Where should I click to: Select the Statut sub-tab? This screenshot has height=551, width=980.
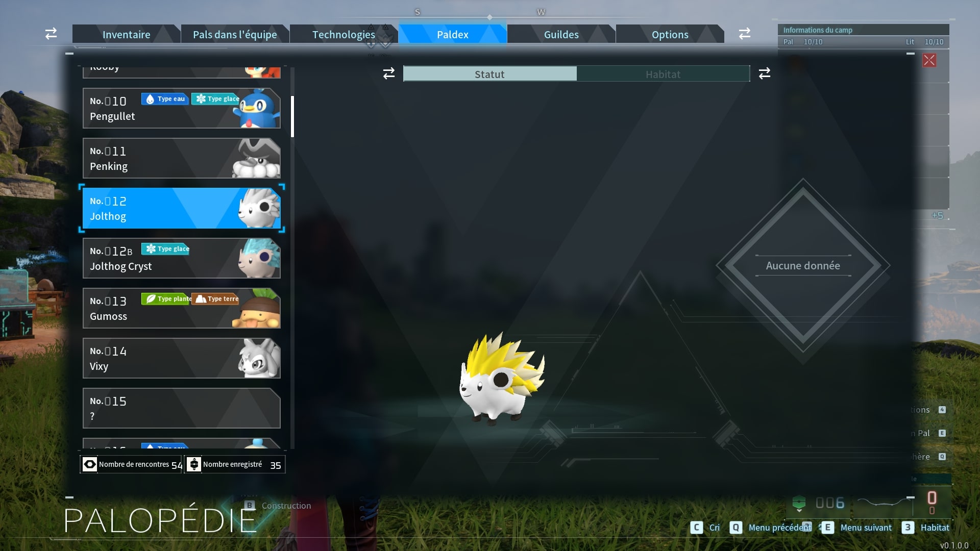coord(489,74)
